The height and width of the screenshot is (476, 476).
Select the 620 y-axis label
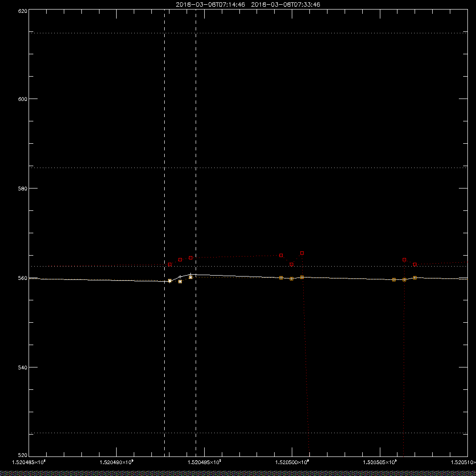coord(23,11)
